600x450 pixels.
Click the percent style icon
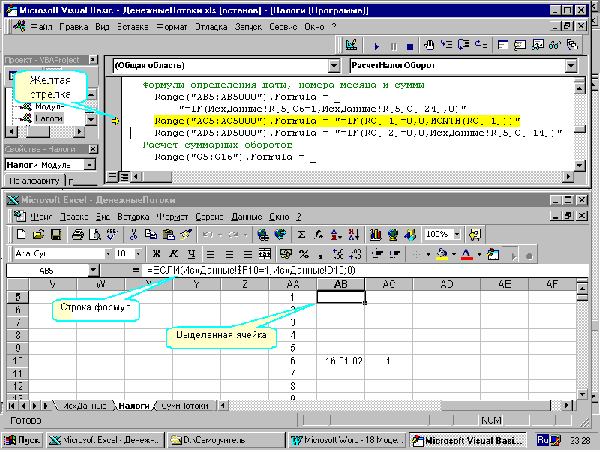click(304, 254)
